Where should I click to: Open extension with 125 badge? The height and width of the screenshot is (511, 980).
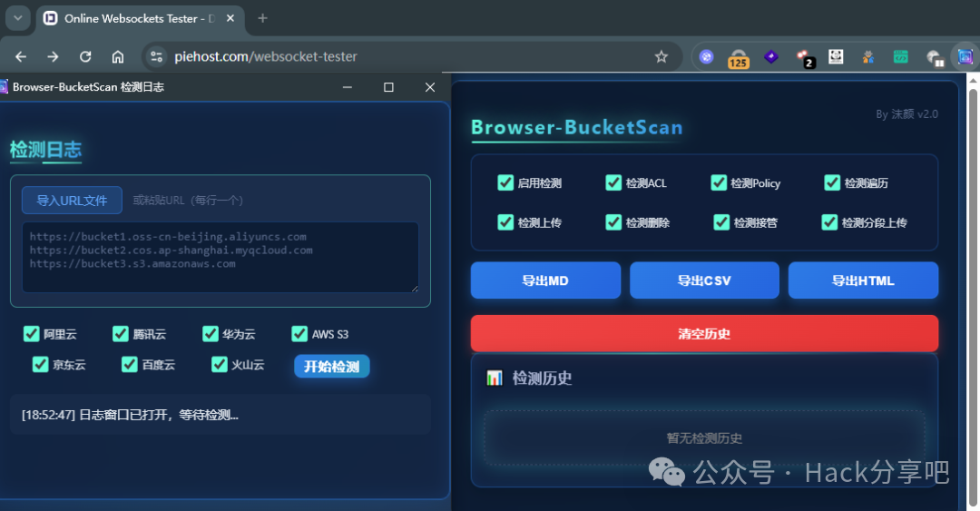[738, 58]
